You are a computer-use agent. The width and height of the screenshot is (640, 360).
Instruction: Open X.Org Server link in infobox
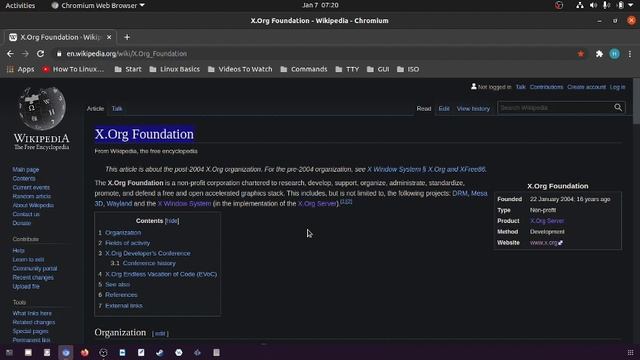547,221
